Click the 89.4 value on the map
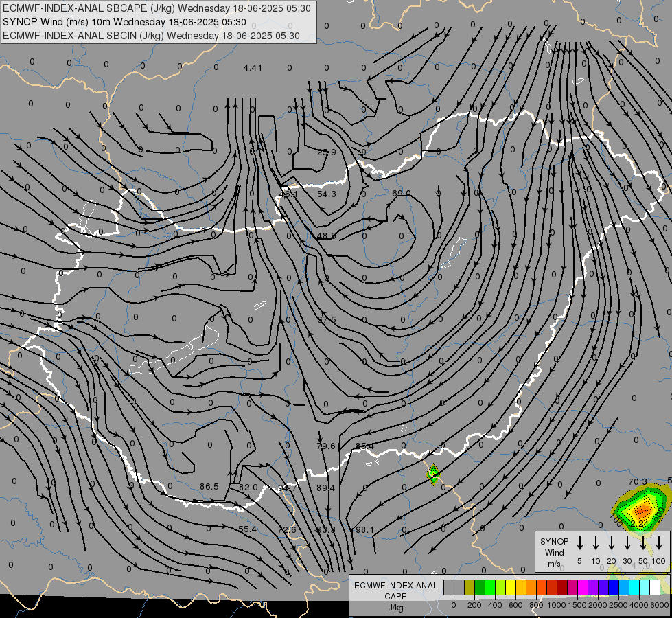This screenshot has width=672, height=618. coord(326,488)
